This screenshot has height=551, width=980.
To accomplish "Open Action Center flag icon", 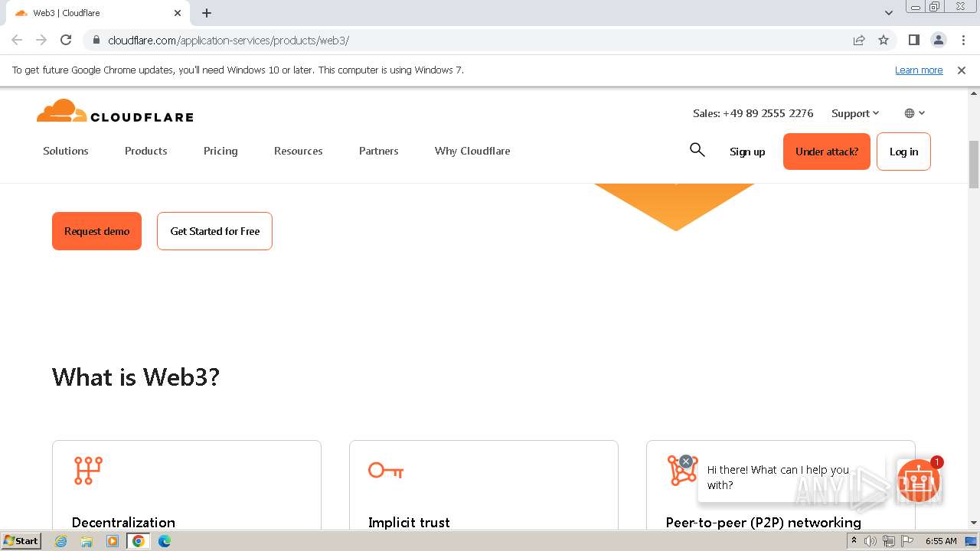I will tap(906, 541).
